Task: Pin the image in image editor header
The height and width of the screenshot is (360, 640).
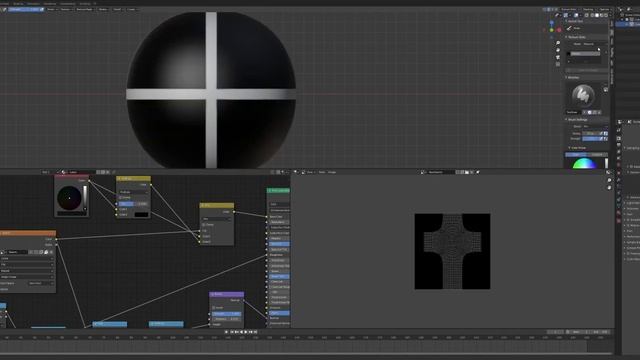Action: pos(478,172)
